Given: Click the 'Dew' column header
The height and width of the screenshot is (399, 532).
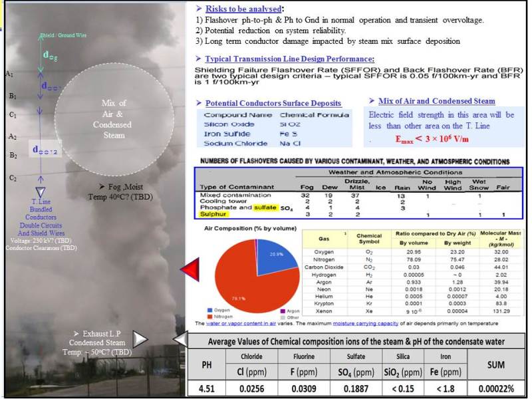Looking at the screenshot, I should (x=330, y=188).
